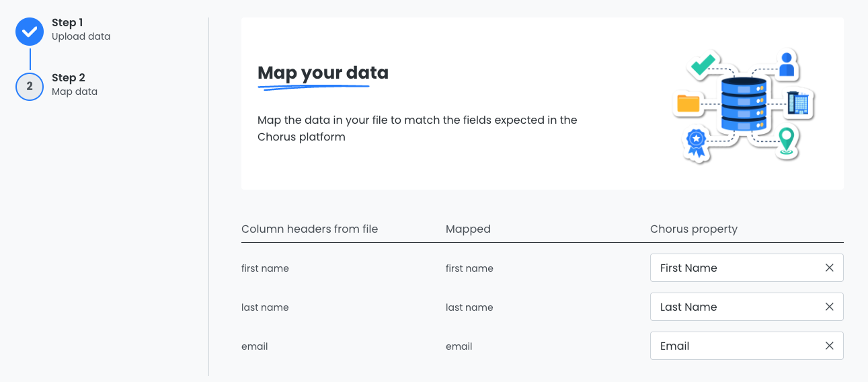The image size is (868, 382).
Task: Clear the First Name mapping with X
Action: pyautogui.click(x=829, y=268)
